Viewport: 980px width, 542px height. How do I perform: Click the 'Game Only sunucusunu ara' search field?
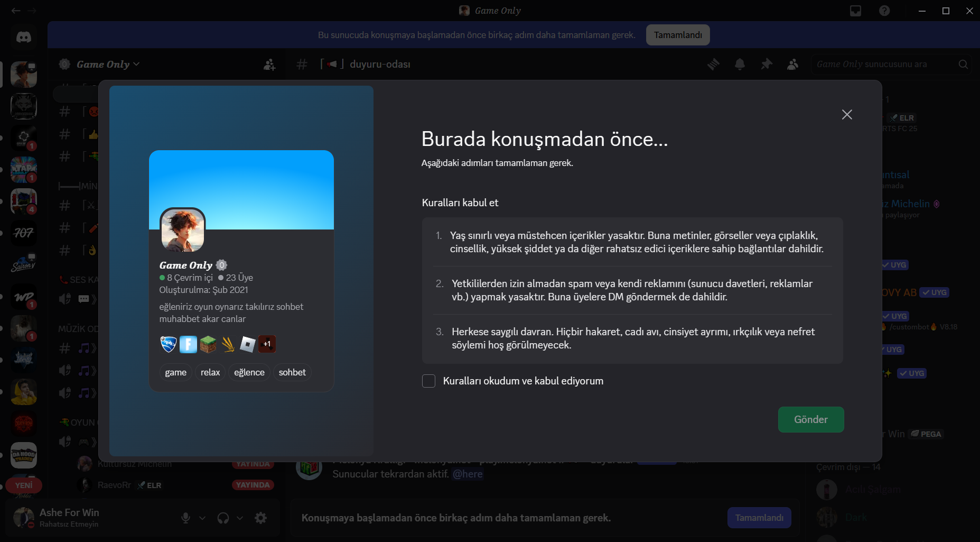tap(891, 65)
